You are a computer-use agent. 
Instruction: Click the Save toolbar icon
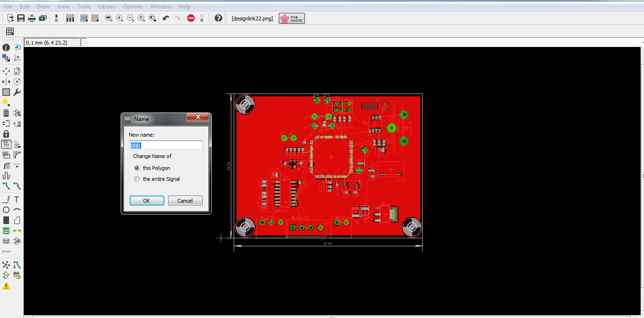point(21,18)
